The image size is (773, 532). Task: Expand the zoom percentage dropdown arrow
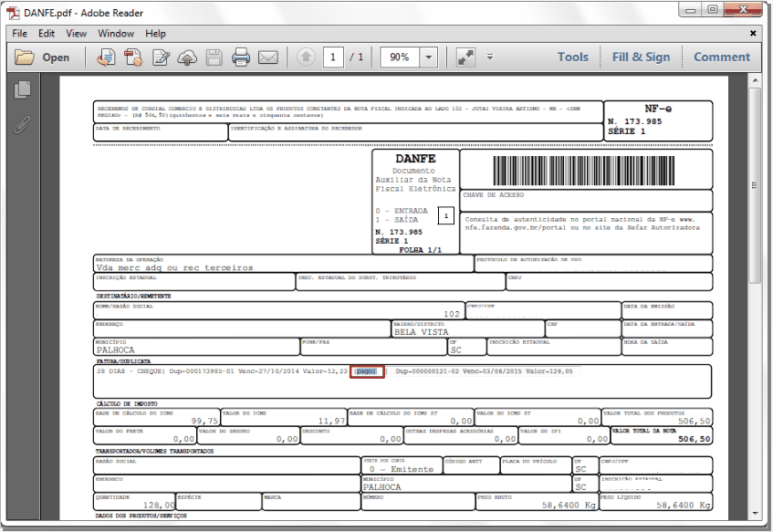(x=429, y=57)
